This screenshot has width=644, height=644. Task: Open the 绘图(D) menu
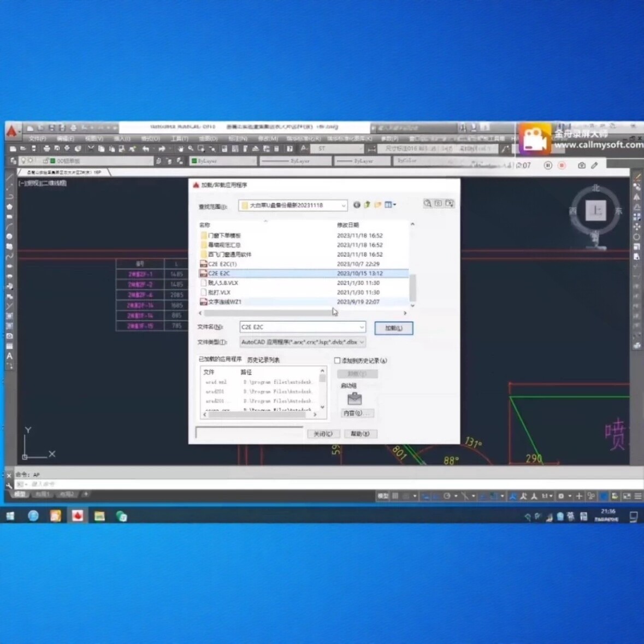click(x=208, y=138)
